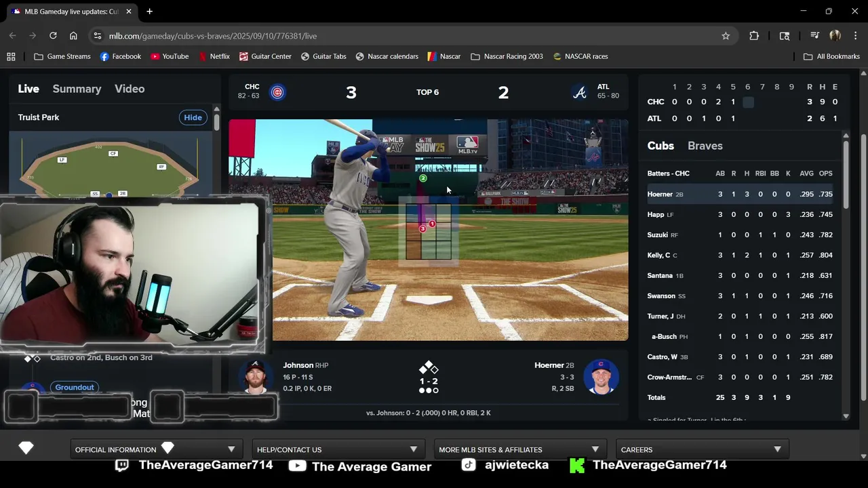The width and height of the screenshot is (868, 488).
Task: Click inning 6 cell for CHC linescore
Action: (x=748, y=102)
